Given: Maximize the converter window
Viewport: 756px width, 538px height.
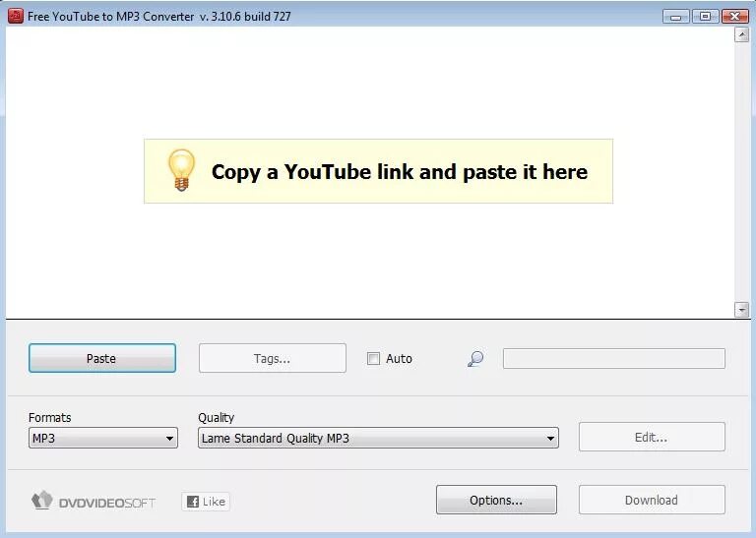Looking at the screenshot, I should coord(706,17).
